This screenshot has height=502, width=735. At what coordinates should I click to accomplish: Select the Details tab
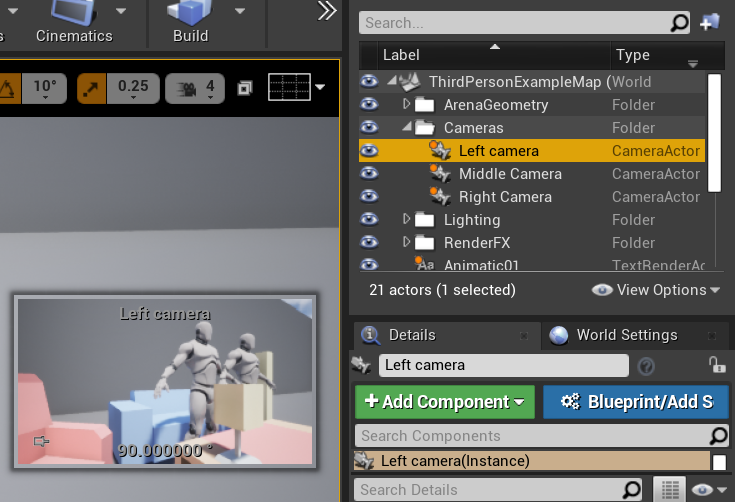412,335
